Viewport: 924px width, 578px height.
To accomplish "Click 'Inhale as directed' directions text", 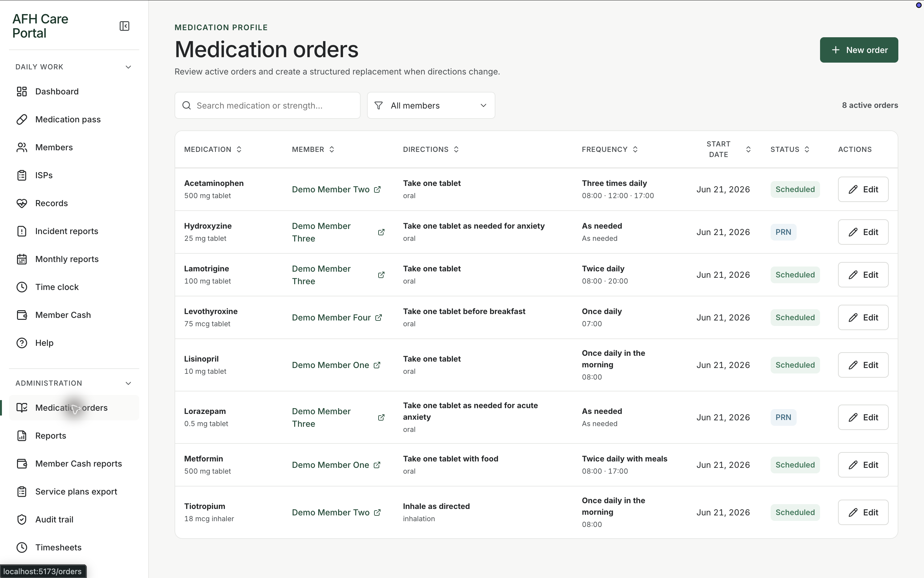I will 436,506.
